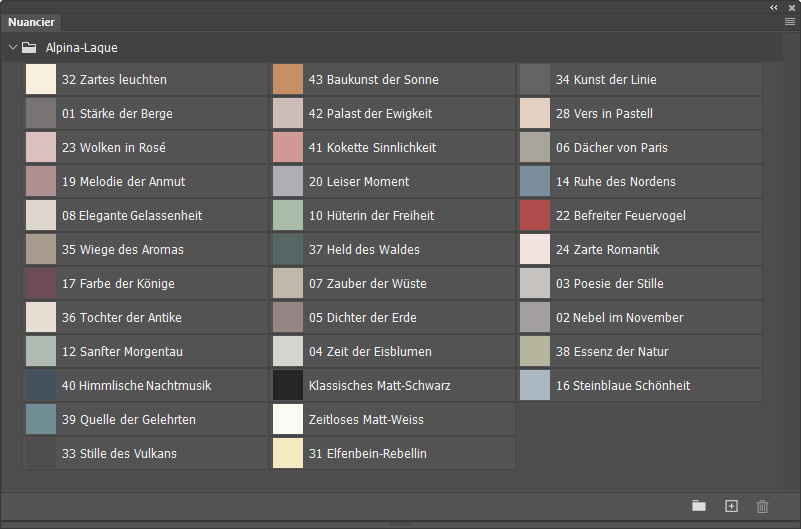Collapse the Alpina-Laque group chevron
This screenshot has width=801, height=529.
13,47
